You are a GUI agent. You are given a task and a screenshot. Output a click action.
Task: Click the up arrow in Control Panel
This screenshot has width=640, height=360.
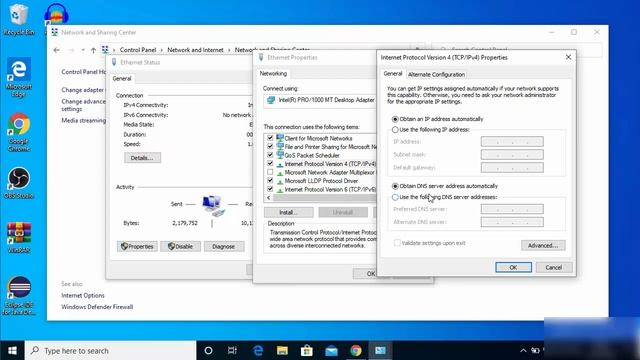point(93,50)
